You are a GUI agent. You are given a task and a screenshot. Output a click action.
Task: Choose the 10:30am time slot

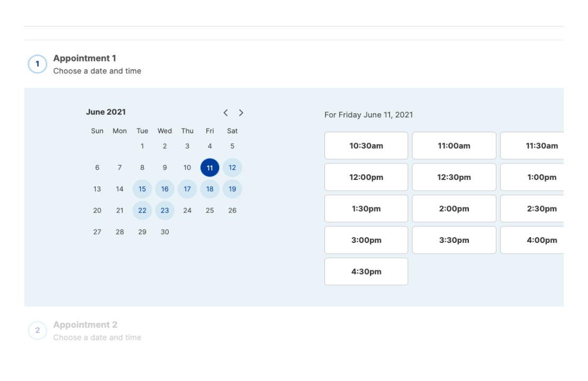tap(366, 146)
